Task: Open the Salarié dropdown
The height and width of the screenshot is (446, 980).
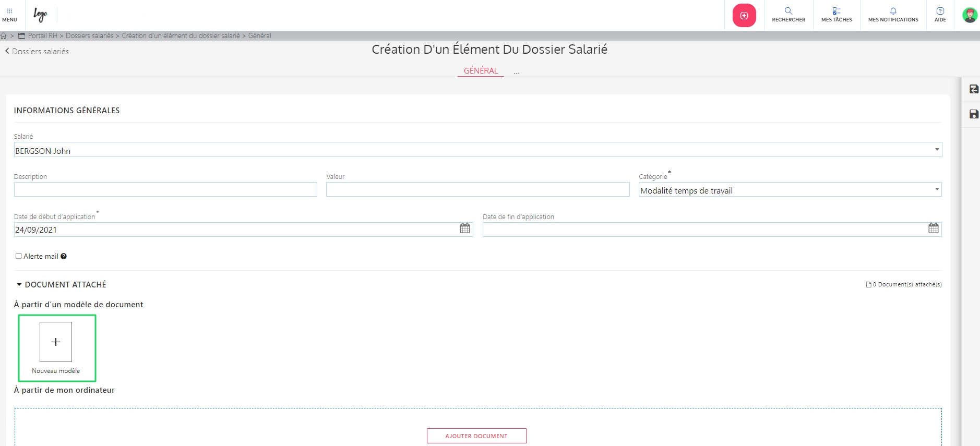Action: coord(937,150)
